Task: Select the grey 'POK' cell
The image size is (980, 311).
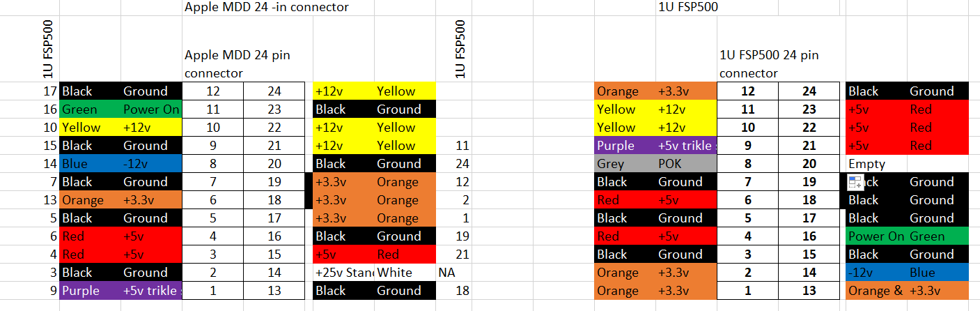Action: pyautogui.click(x=686, y=164)
